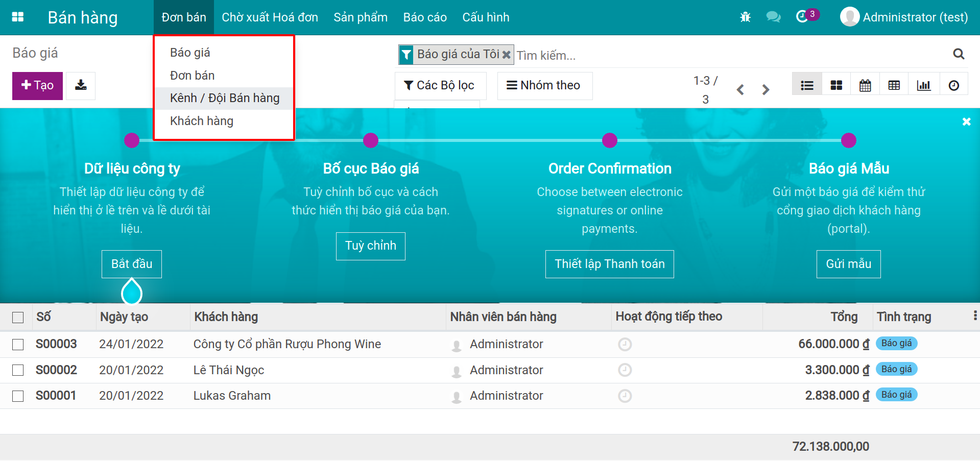Expand the Các Bộ lọc filters dropdown
The image size is (980, 461).
coord(440,85)
